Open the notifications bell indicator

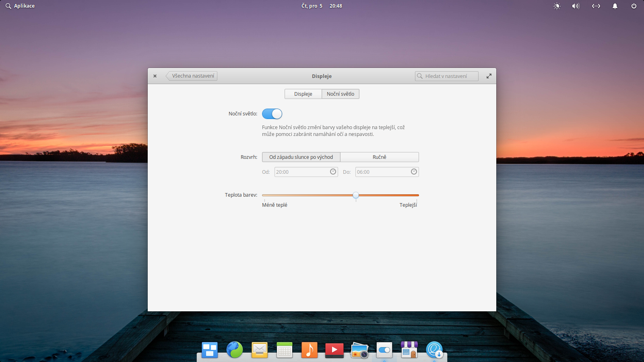click(x=615, y=6)
